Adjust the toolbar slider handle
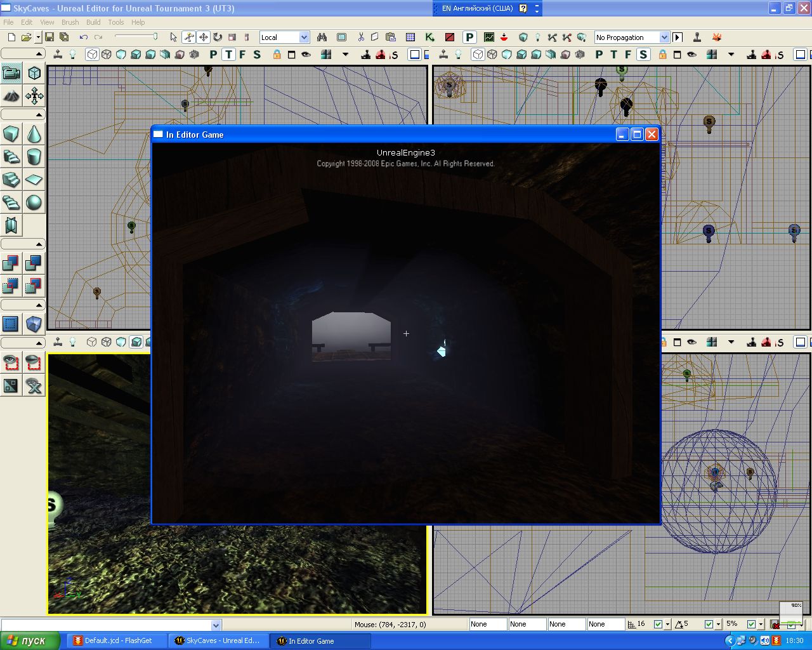This screenshot has height=650, width=812. tap(154, 37)
